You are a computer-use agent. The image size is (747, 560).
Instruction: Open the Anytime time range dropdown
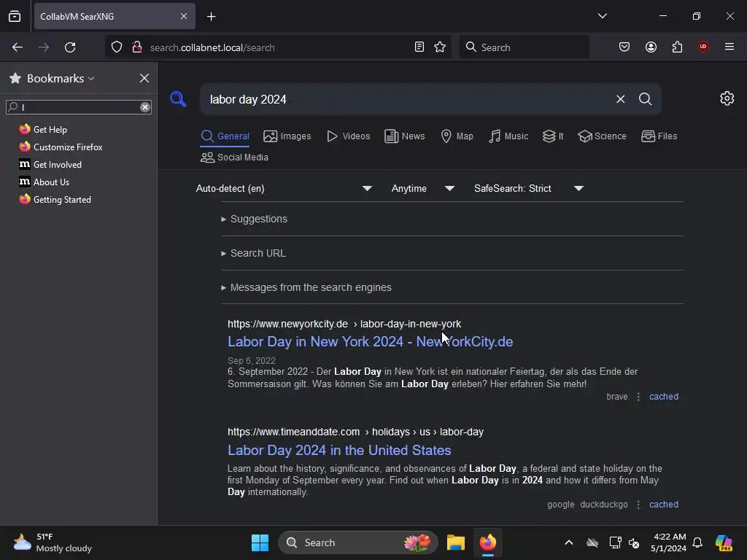pyautogui.click(x=423, y=189)
